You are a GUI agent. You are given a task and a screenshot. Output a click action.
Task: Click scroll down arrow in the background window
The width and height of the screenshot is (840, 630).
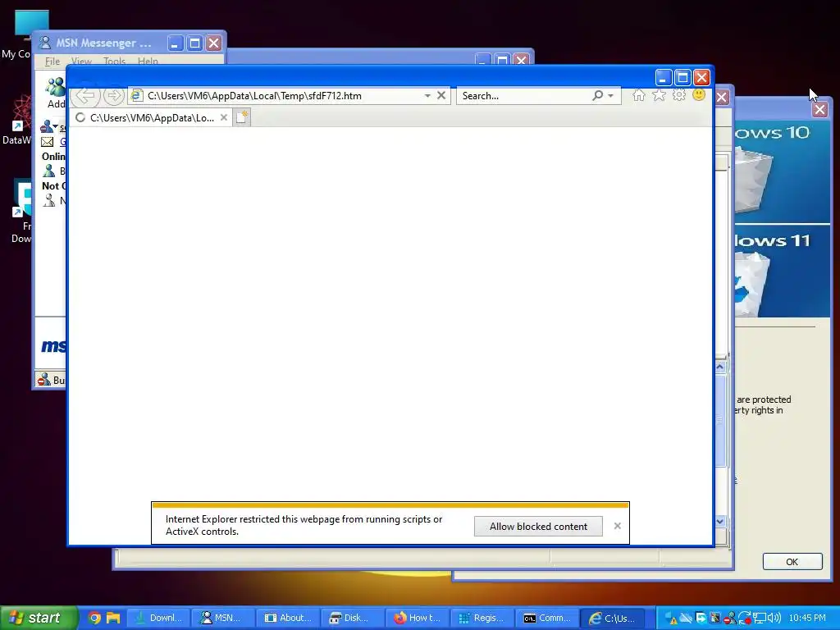coord(720,521)
